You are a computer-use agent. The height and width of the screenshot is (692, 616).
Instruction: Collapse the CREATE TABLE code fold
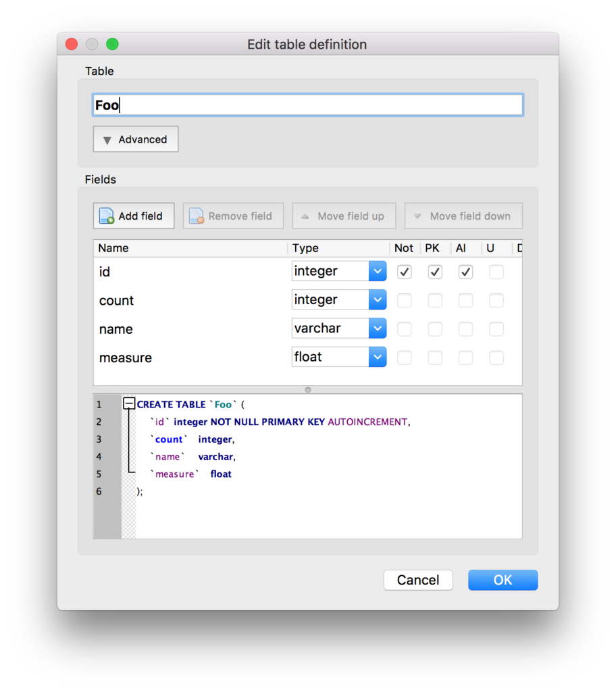pyautogui.click(x=129, y=403)
